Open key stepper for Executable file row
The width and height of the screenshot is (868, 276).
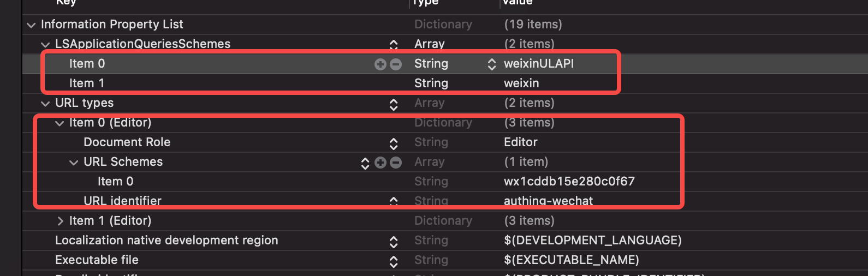click(x=393, y=261)
